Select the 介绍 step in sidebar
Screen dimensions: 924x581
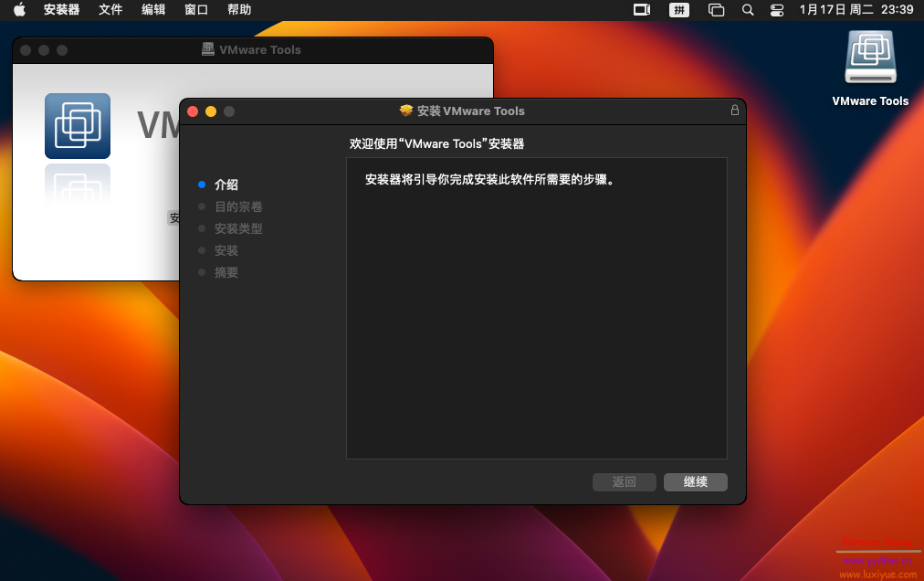coord(226,185)
